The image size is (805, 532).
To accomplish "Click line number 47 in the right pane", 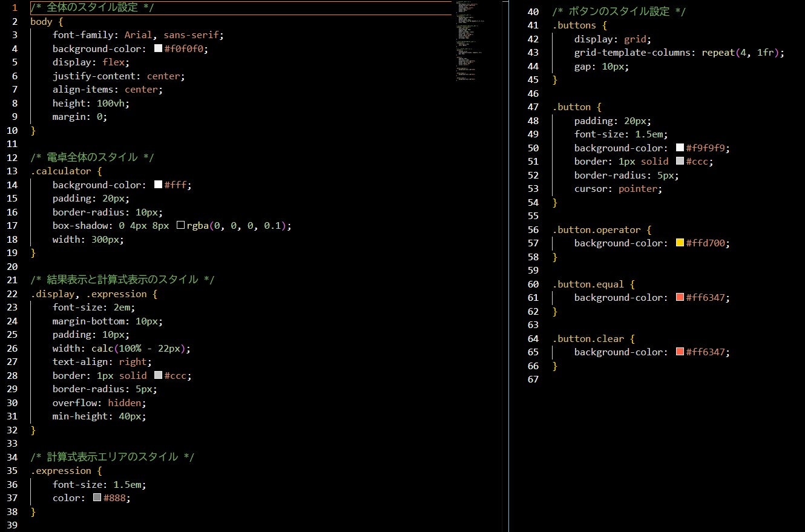I will click(533, 107).
